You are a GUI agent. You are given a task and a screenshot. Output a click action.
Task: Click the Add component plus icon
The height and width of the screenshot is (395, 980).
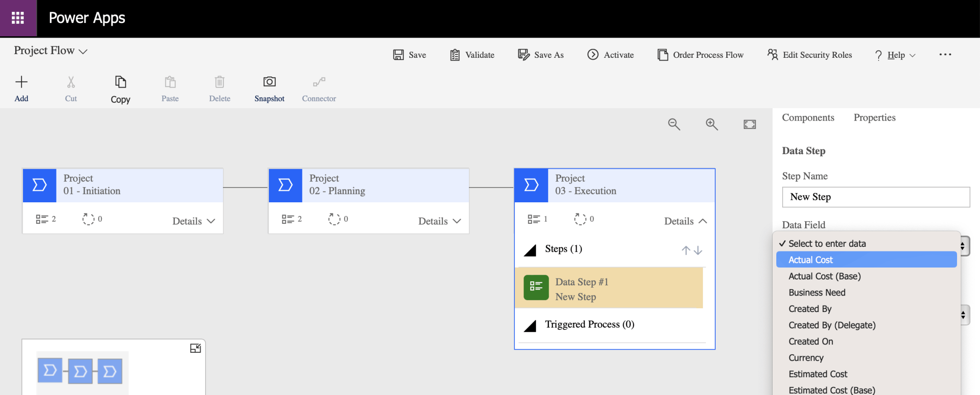click(22, 83)
